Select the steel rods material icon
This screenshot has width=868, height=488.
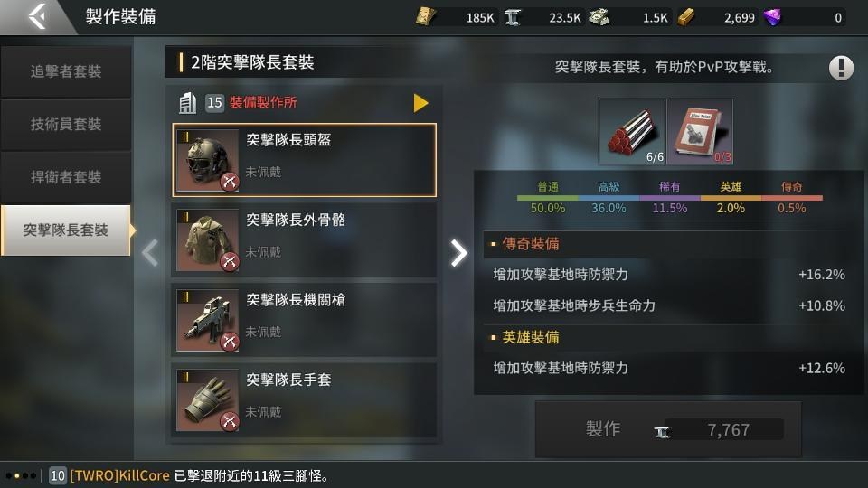pos(632,132)
